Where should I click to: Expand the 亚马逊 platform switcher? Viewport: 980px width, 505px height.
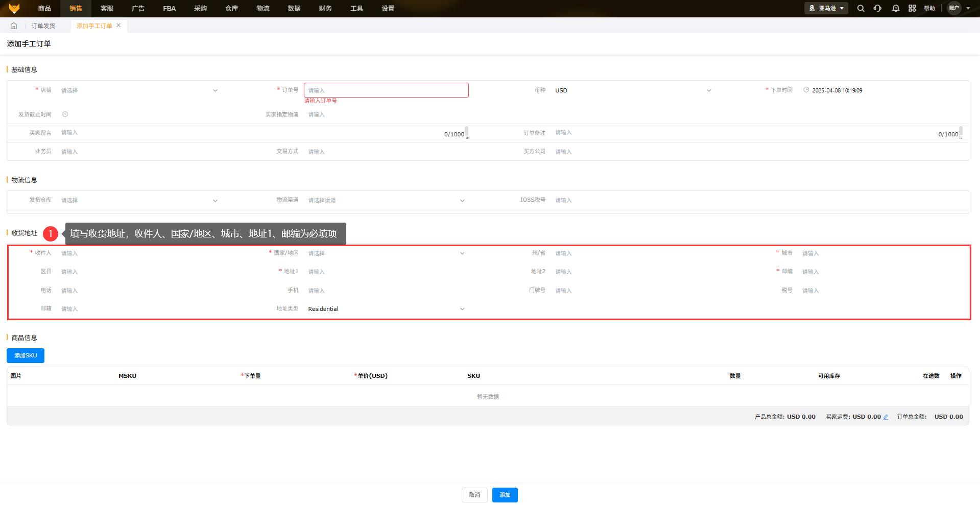[x=826, y=8]
